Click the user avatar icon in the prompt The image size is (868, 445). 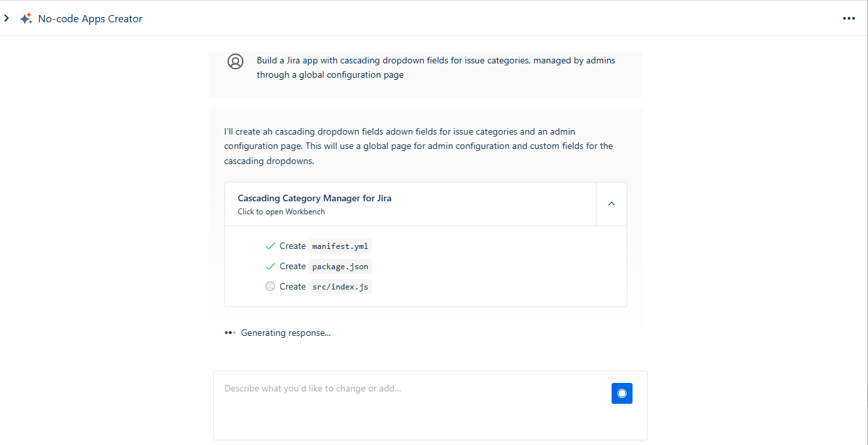tap(235, 61)
